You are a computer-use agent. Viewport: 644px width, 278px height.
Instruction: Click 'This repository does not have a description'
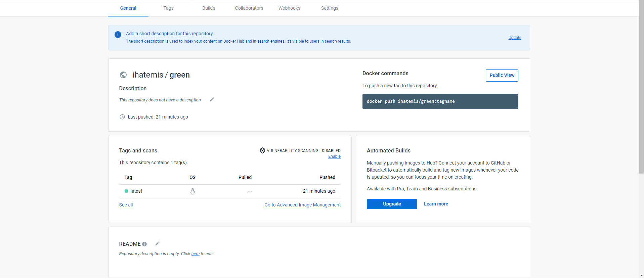[x=160, y=100]
